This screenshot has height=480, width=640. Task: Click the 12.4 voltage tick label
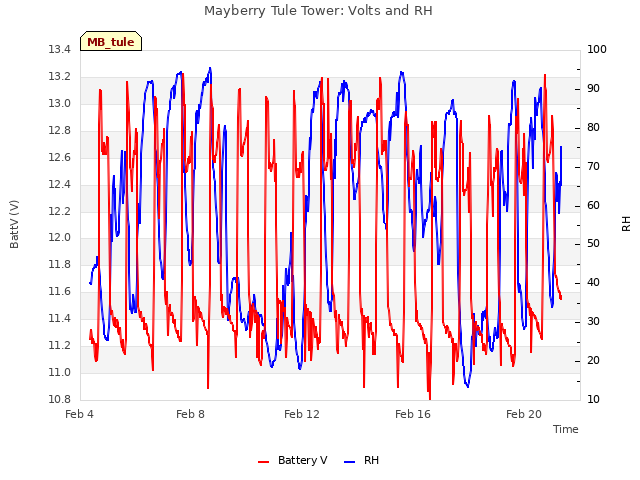click(x=60, y=184)
